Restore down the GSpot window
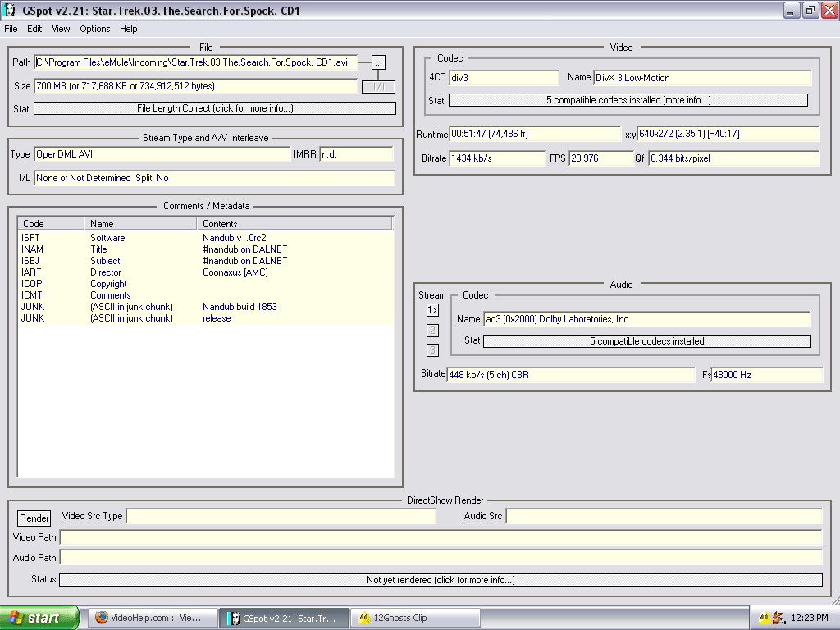This screenshot has width=840, height=630. click(x=810, y=10)
